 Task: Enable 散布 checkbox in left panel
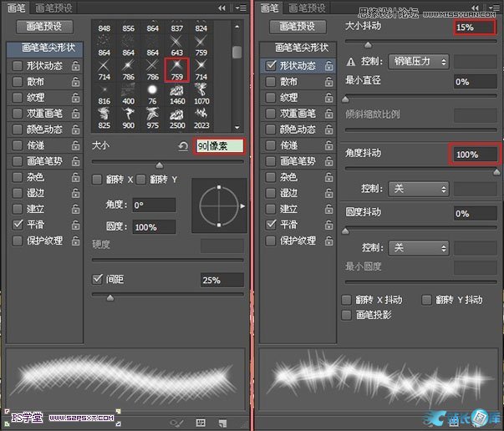pos(18,82)
